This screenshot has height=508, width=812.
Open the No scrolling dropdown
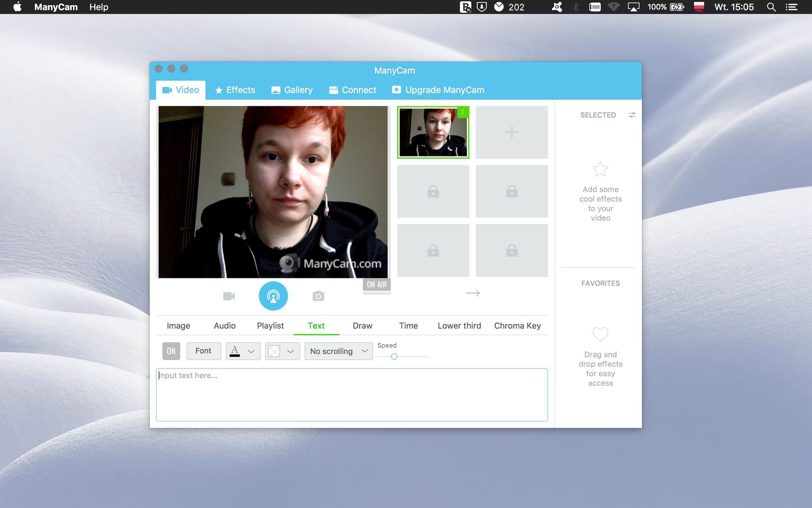[338, 351]
